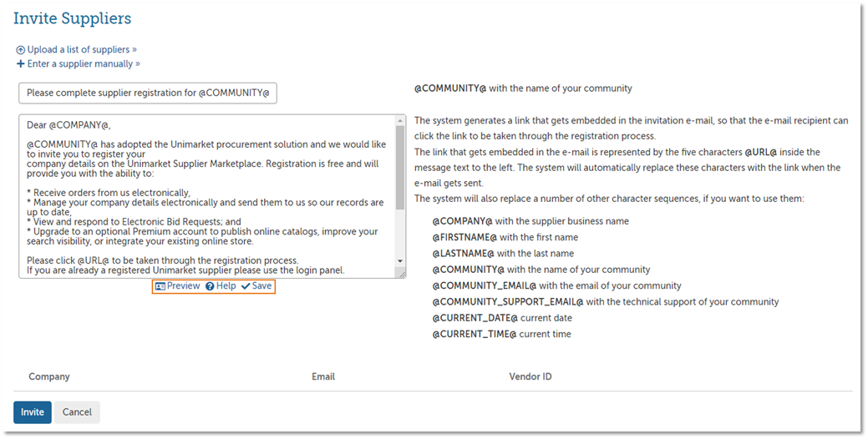Click the @COMPANY@ supplier business name placeholder

530,221
